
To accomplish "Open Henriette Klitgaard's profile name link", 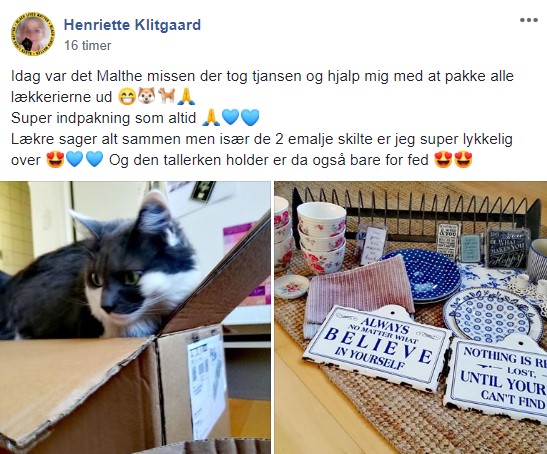I will (x=132, y=25).
